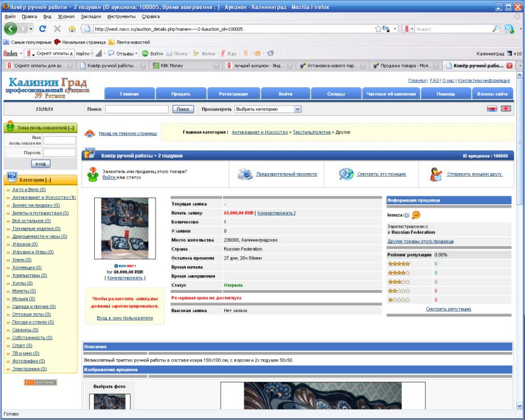Viewport: 525px width, 420px height.
Task: Click the watch-this-item chat icon
Action: click(x=346, y=174)
